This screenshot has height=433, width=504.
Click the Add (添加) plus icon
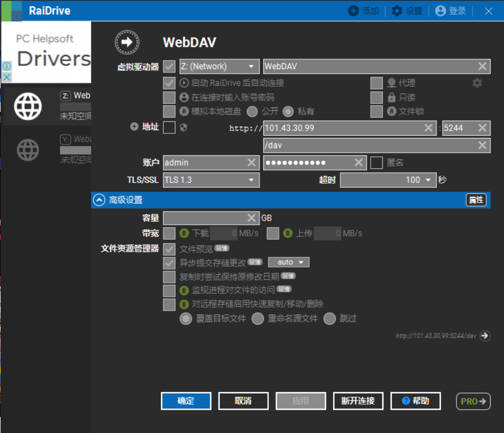pyautogui.click(x=354, y=11)
